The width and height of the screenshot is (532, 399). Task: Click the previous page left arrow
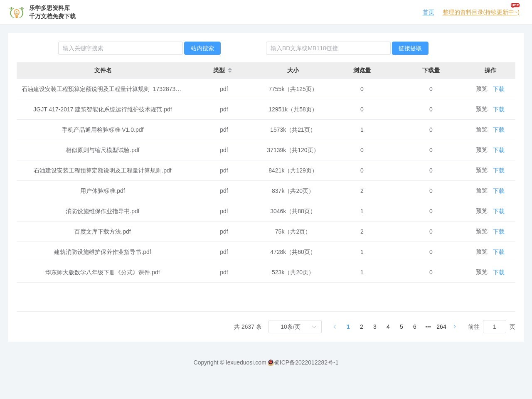point(335,327)
